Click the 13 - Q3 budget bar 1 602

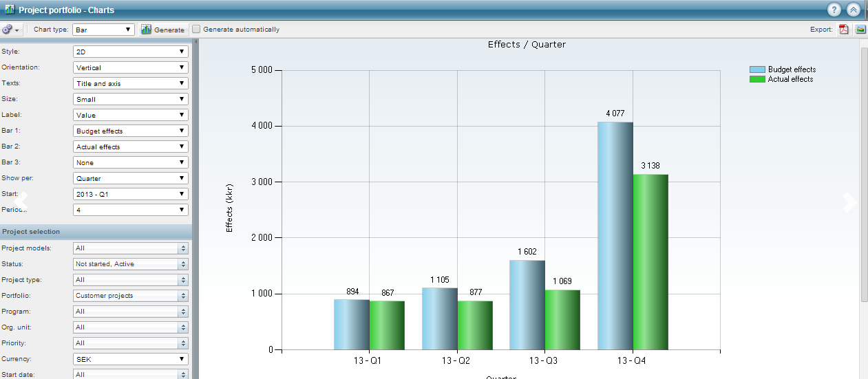[x=527, y=305]
